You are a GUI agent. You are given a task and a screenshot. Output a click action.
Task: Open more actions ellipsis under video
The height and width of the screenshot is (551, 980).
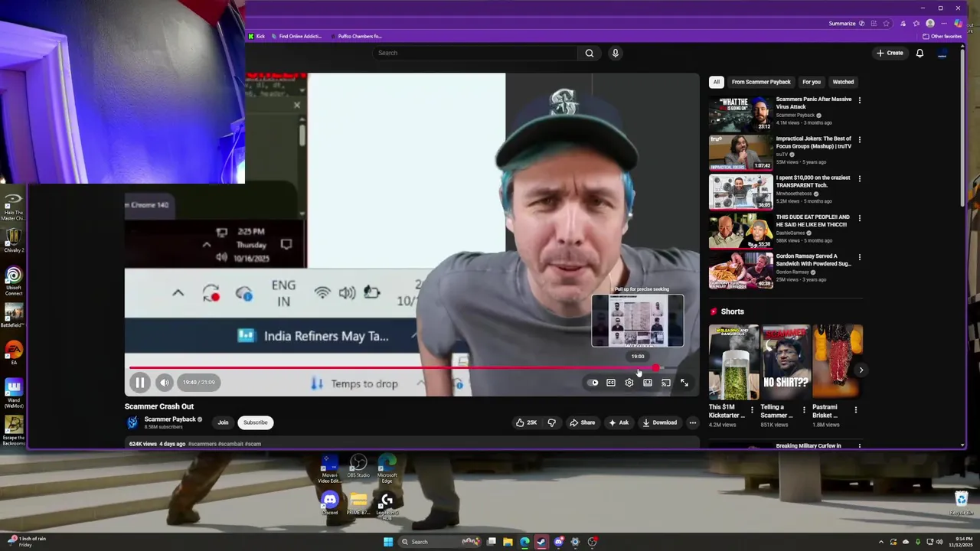coord(692,422)
